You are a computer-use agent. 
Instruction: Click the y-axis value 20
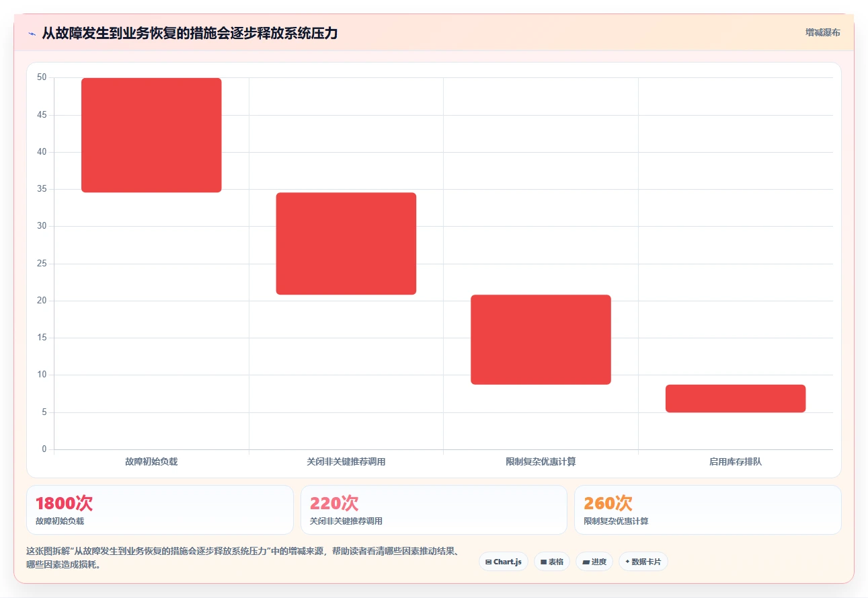(x=42, y=301)
